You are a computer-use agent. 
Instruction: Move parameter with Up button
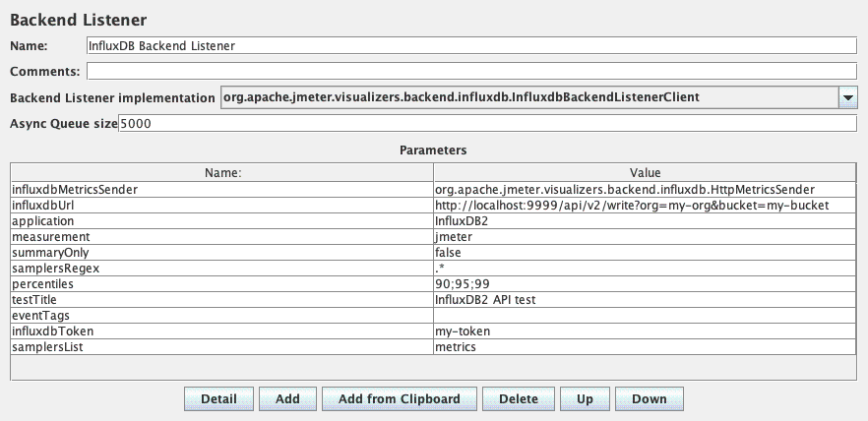coord(585,399)
